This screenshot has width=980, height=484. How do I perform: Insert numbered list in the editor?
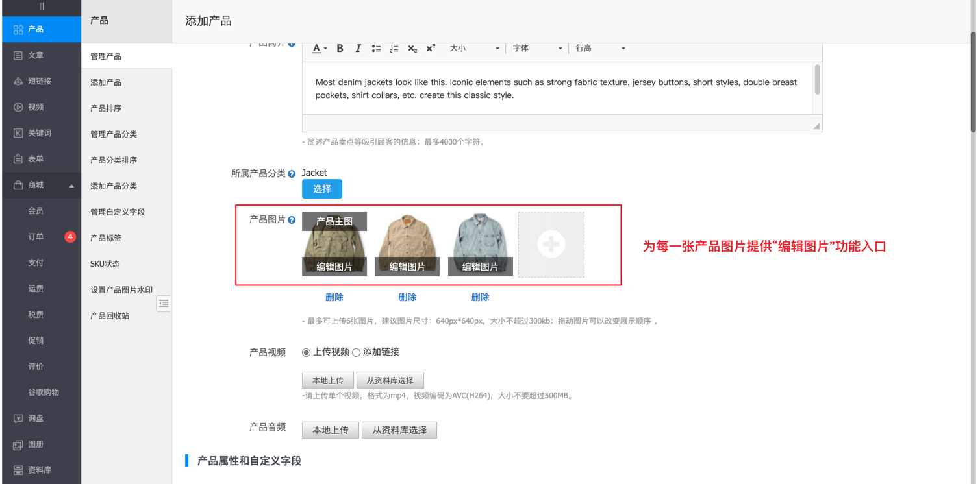click(x=394, y=49)
